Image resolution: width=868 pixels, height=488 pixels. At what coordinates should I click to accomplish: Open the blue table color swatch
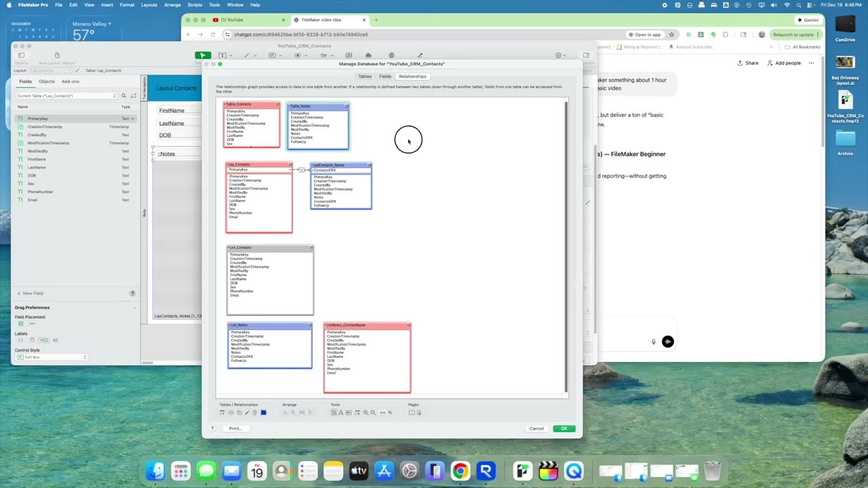pyautogui.click(x=264, y=413)
